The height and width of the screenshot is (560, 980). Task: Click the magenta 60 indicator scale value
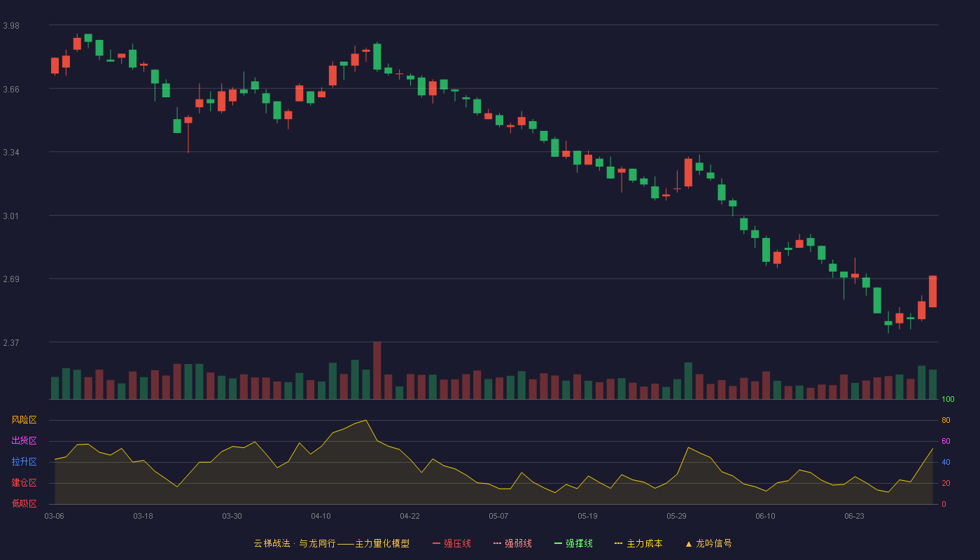pos(946,441)
